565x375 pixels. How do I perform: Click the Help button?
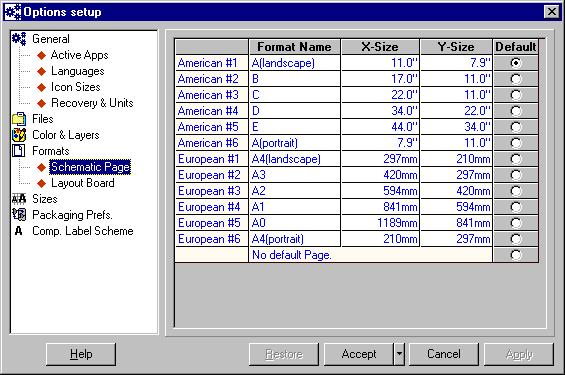point(81,354)
